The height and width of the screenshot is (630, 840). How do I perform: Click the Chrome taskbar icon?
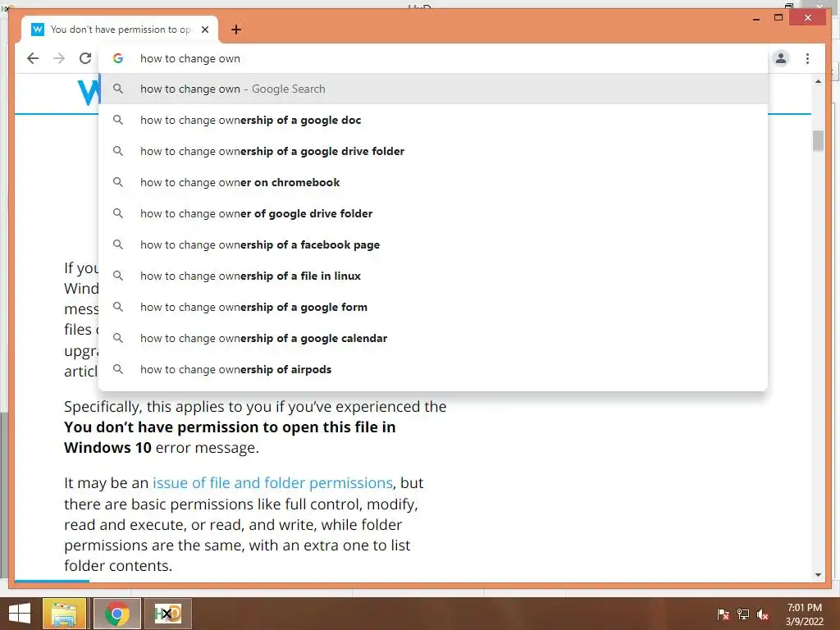click(x=116, y=614)
